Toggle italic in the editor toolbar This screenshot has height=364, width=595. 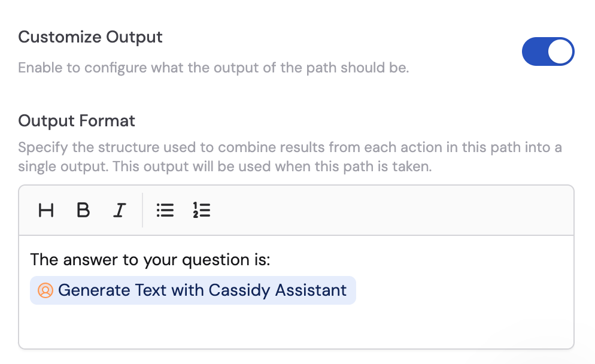[x=119, y=210]
